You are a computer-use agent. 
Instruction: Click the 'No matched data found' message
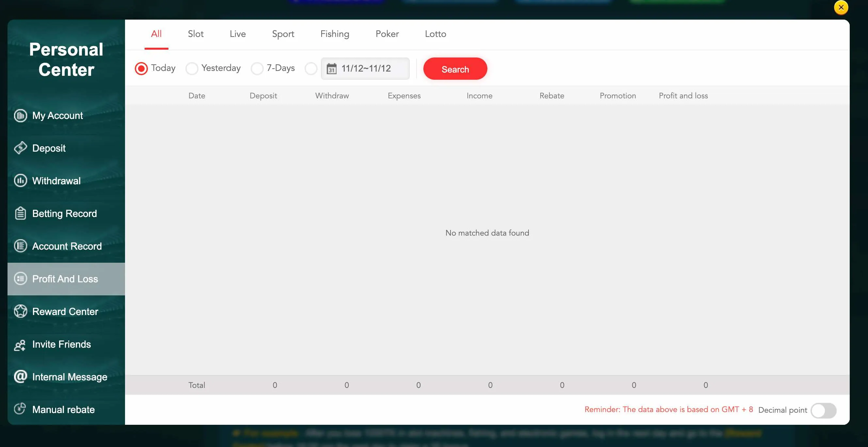tap(487, 233)
